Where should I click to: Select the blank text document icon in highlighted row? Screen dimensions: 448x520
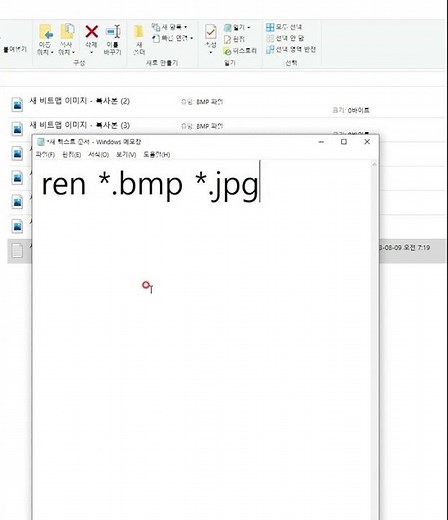pos(17,251)
